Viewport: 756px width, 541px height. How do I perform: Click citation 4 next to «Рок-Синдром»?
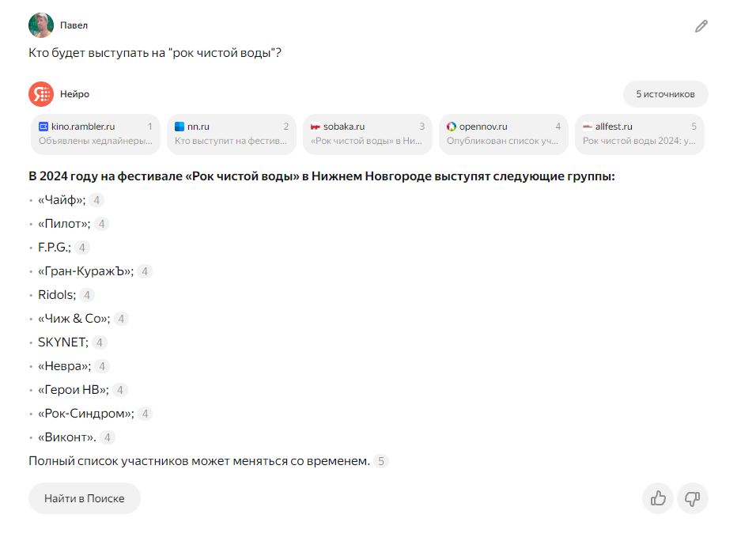pyautogui.click(x=146, y=414)
